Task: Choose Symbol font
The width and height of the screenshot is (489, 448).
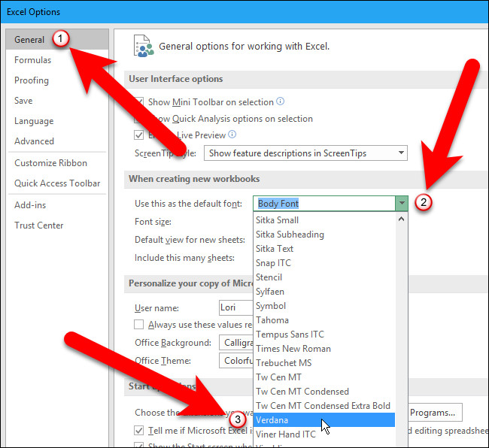Action: (x=324, y=306)
